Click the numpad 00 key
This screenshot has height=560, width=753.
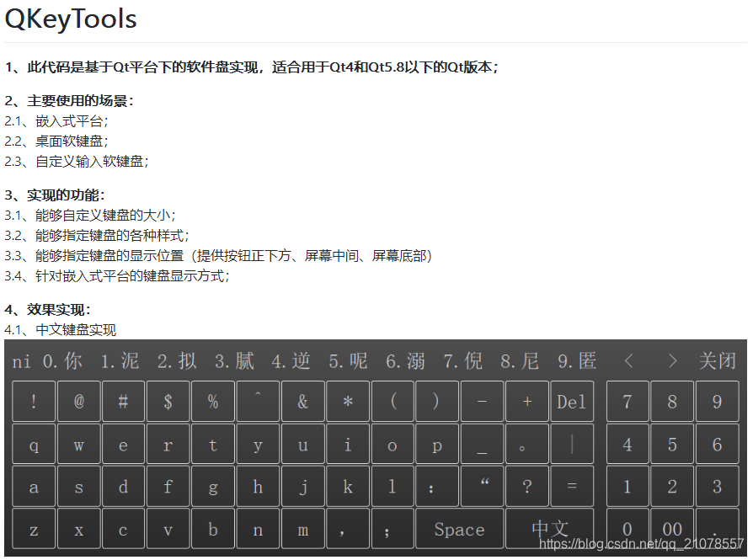point(672,528)
